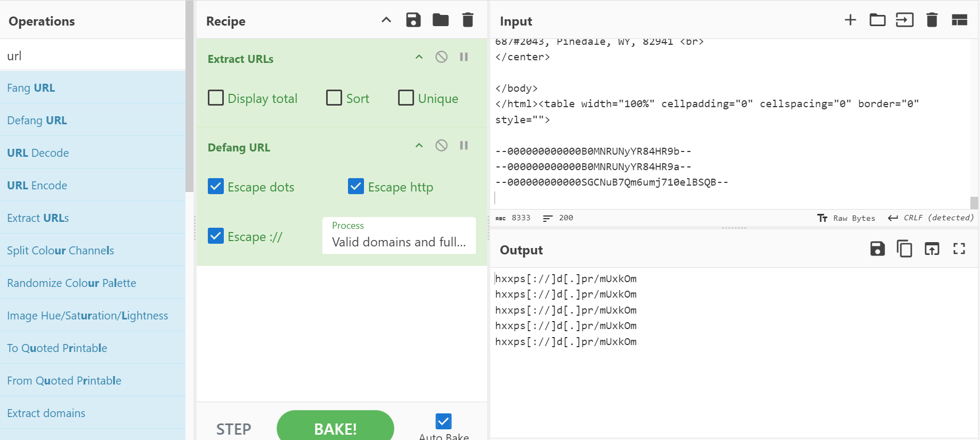Disable the Defang URL operation
Image resolution: width=980 pixels, height=440 pixels.
coord(441,146)
